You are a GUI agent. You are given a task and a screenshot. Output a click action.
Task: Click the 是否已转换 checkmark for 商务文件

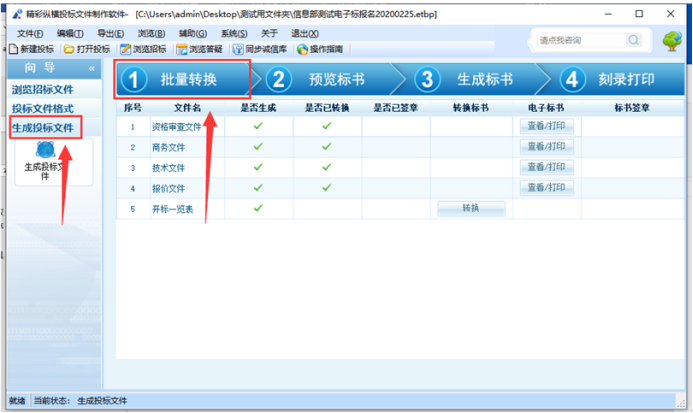click(327, 146)
